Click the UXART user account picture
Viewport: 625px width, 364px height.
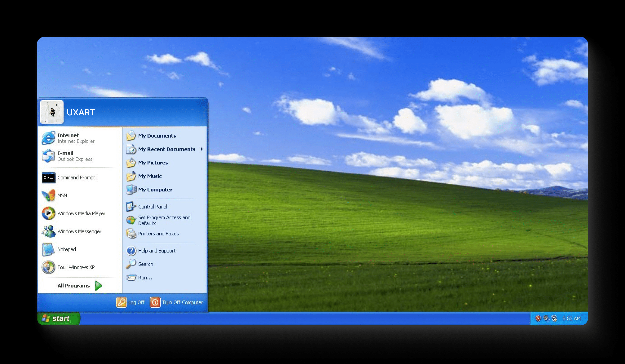click(52, 112)
